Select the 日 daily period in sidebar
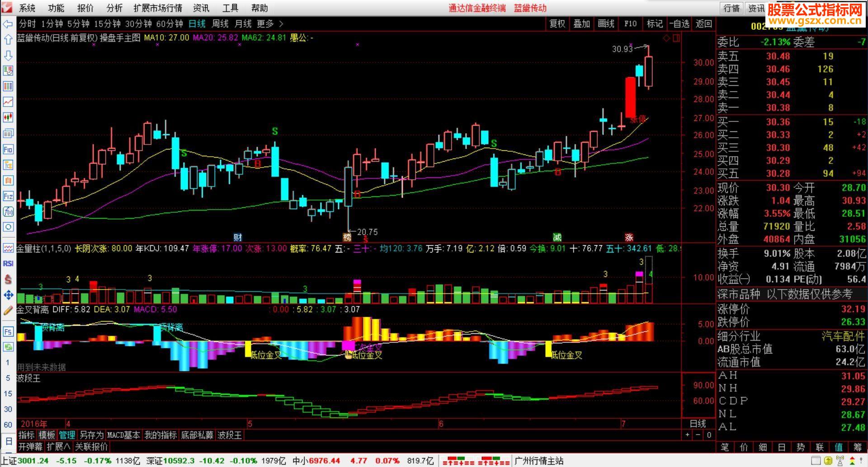This screenshot has width=868, height=467. pyautogui.click(x=8, y=440)
